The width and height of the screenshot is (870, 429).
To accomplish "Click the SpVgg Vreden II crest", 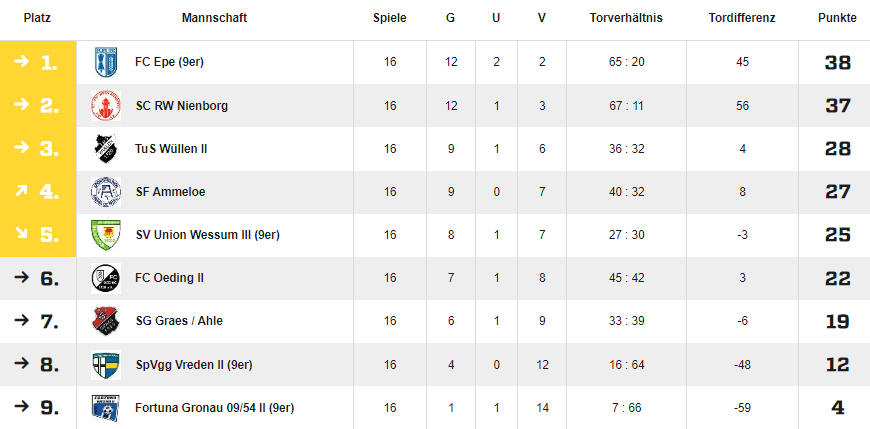I will pos(105,365).
